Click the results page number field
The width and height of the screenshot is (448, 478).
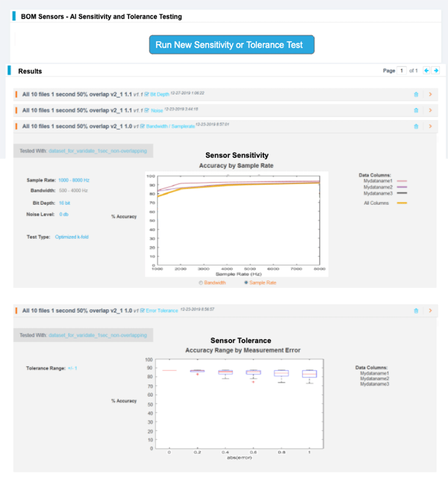[402, 71]
